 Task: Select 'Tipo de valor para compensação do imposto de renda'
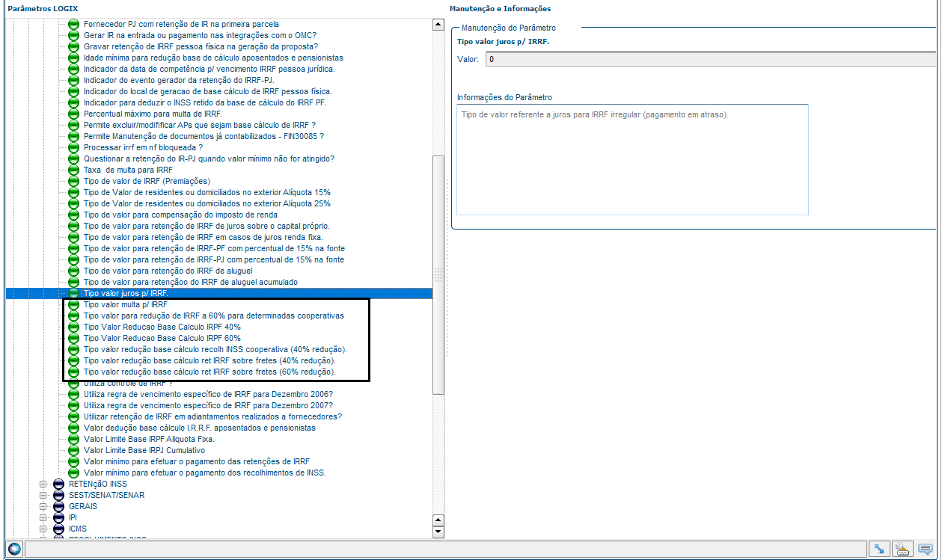click(x=180, y=215)
